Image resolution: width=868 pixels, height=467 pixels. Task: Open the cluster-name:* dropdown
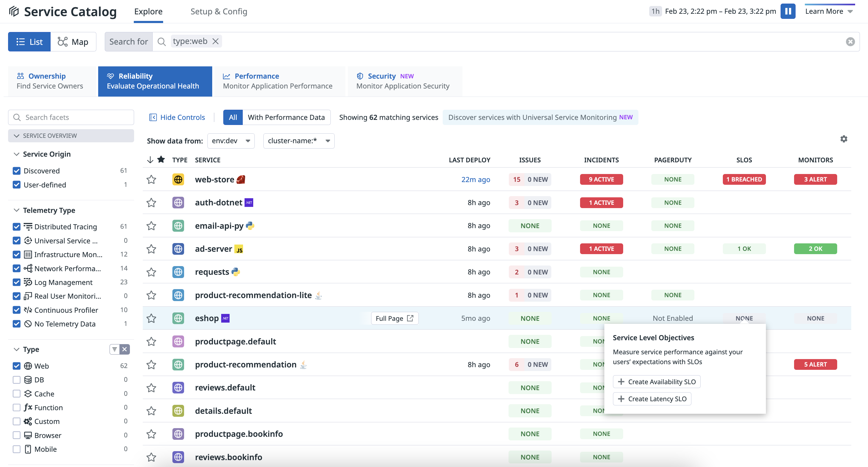(298, 141)
